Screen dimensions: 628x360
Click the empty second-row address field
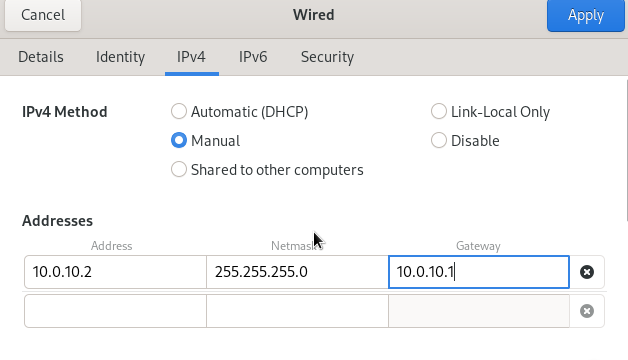(x=115, y=311)
